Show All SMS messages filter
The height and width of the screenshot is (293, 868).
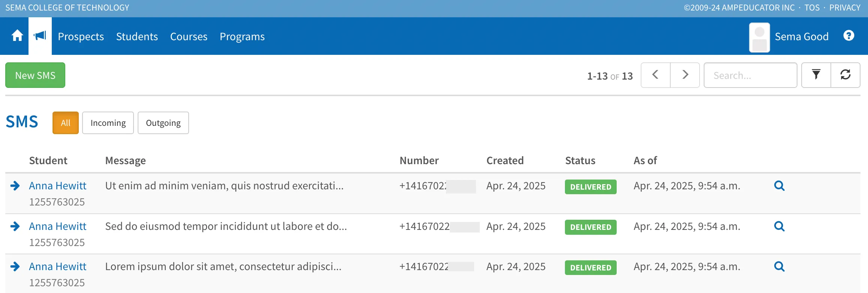point(66,123)
